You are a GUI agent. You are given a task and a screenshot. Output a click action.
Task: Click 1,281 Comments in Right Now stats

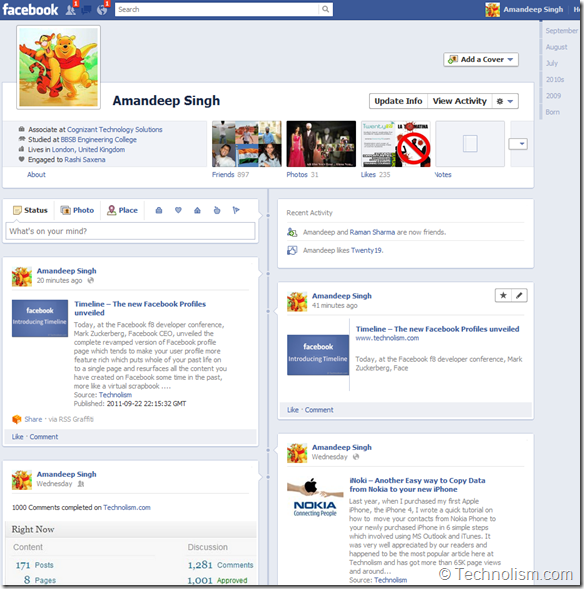[220, 565]
